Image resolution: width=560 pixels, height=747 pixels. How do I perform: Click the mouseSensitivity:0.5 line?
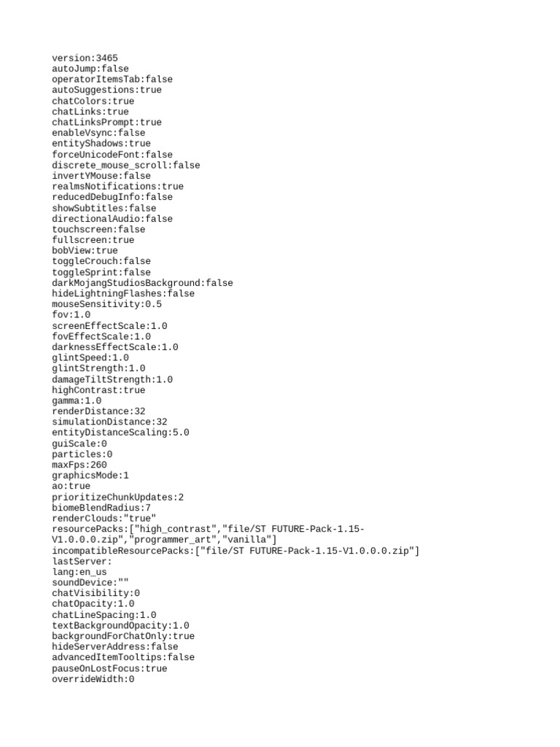pos(106,304)
